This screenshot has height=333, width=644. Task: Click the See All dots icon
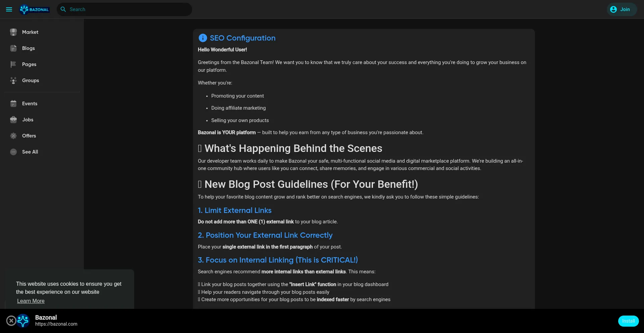[x=13, y=152]
